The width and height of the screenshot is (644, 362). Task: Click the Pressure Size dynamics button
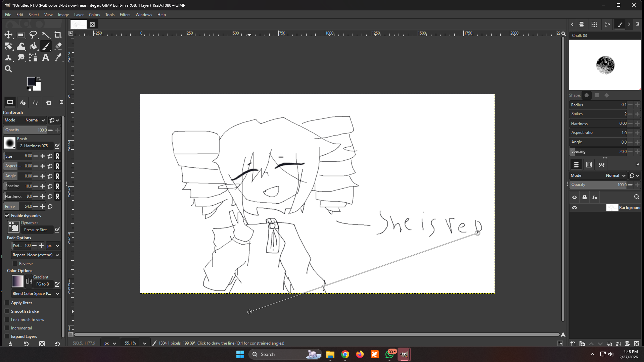[x=36, y=230]
